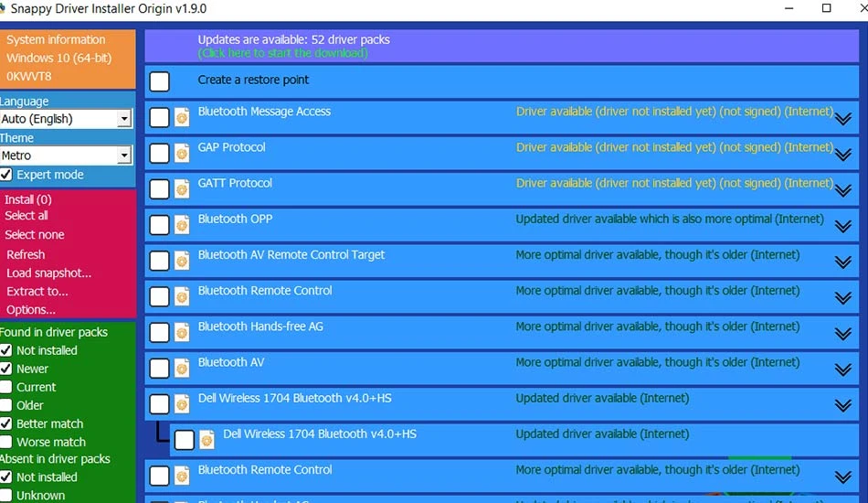Image resolution: width=868 pixels, height=503 pixels.
Task: Click the driver icon beside Bluetooth Hands-free AG
Action: tap(182, 333)
